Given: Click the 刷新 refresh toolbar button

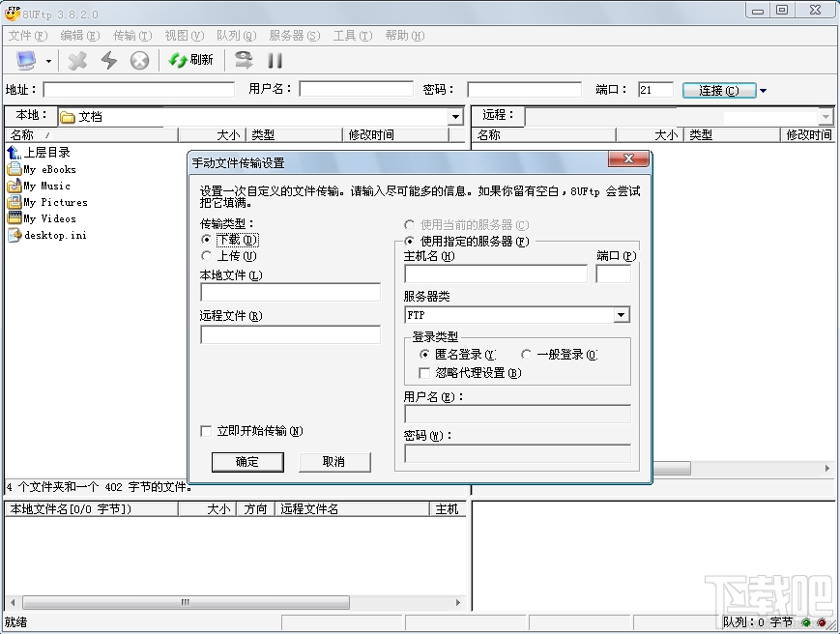Looking at the screenshot, I should [x=191, y=60].
